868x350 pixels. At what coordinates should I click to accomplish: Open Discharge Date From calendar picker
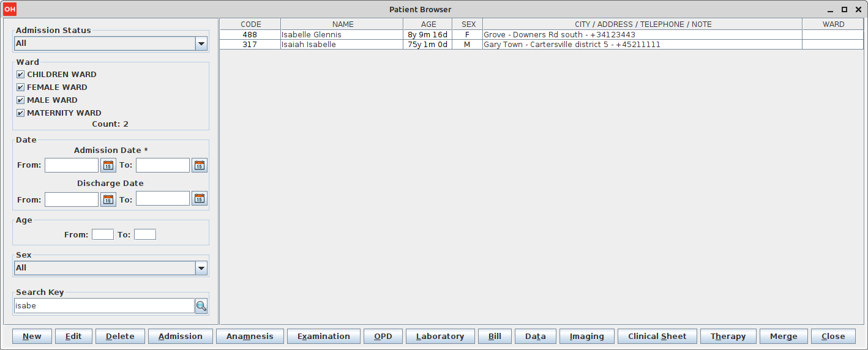pyautogui.click(x=108, y=199)
